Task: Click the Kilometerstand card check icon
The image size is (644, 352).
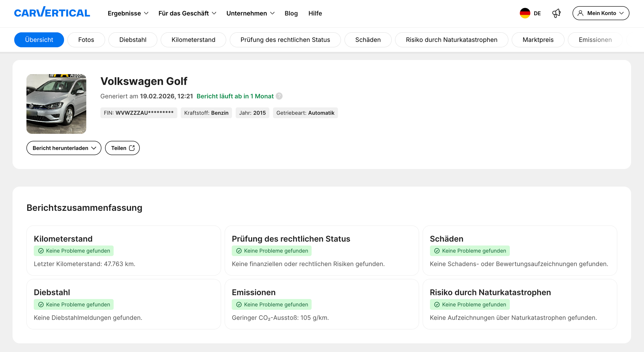Action: [41, 251]
